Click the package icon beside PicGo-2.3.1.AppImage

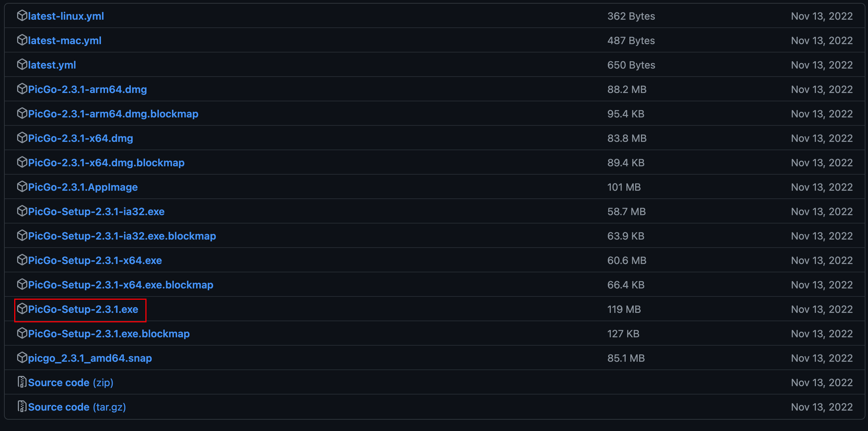tap(22, 187)
